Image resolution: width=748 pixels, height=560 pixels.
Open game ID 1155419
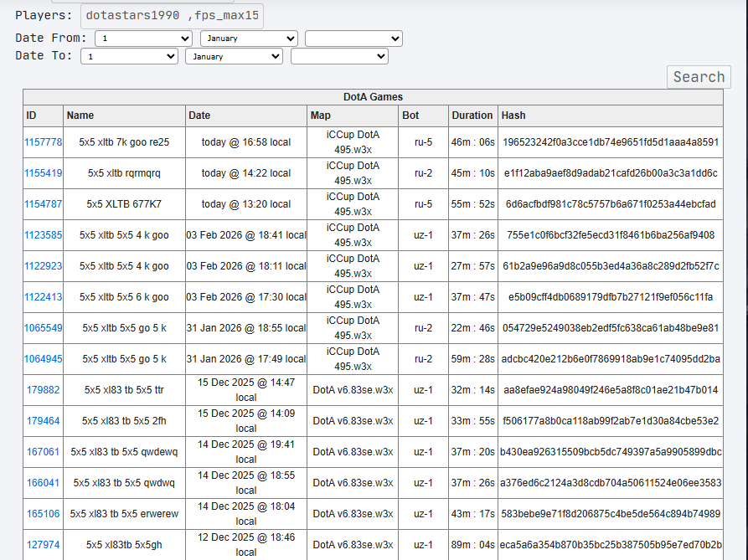click(43, 173)
